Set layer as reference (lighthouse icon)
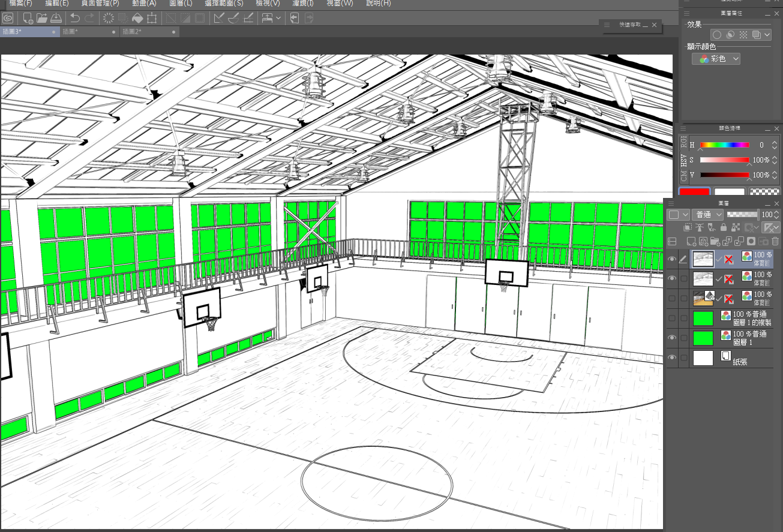 (x=700, y=227)
